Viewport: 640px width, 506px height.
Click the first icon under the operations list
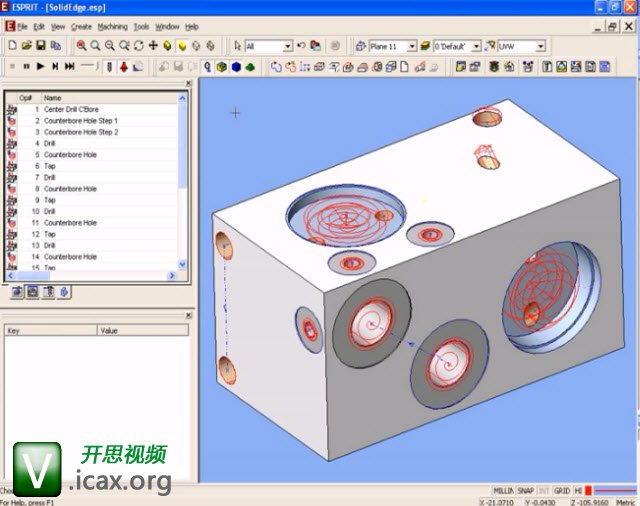point(17,292)
